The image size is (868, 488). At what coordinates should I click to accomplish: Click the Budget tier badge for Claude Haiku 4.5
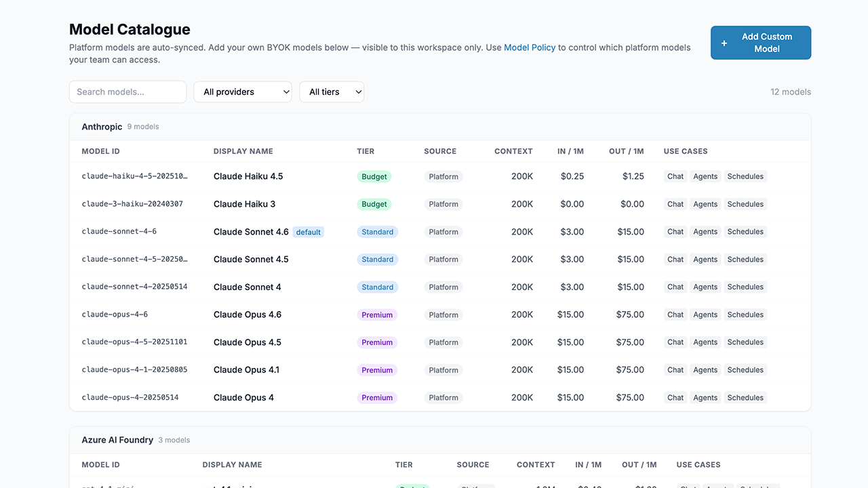click(374, 177)
